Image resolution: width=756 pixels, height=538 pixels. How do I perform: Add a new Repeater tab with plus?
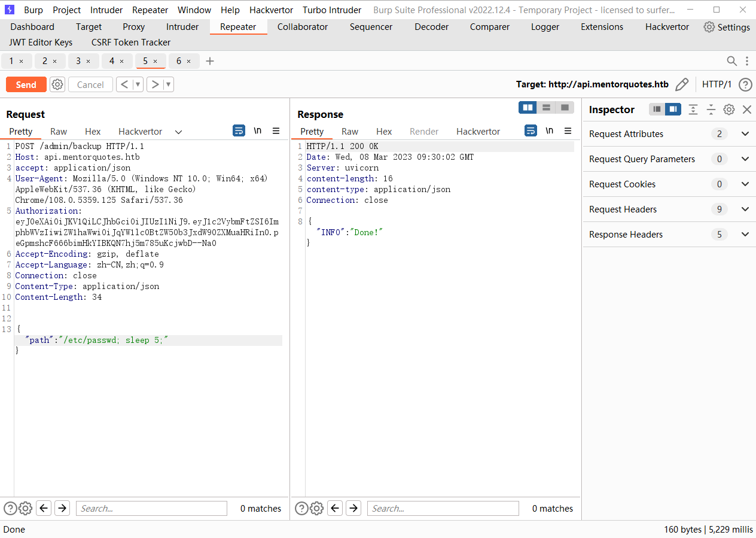[x=209, y=61]
